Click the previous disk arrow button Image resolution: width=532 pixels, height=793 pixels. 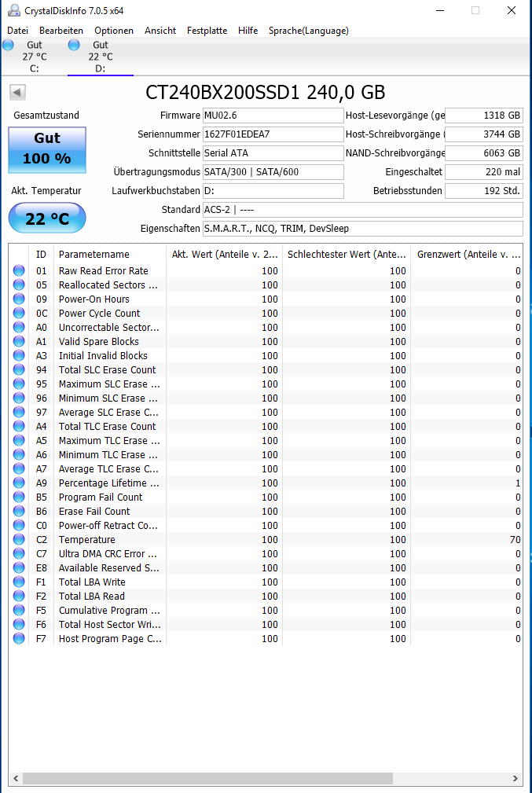tap(18, 92)
